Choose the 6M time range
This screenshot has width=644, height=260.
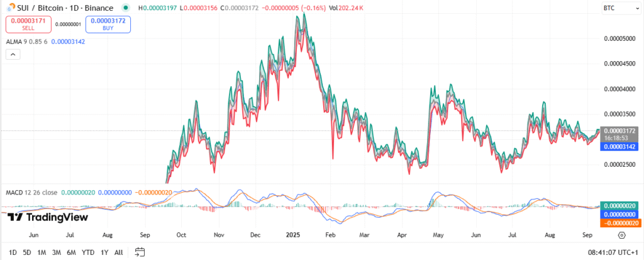[x=72, y=252]
